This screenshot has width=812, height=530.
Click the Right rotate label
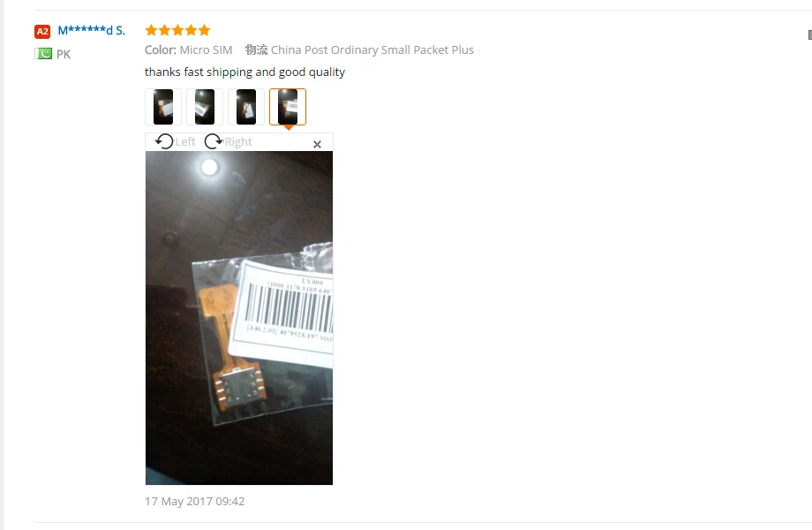(238, 142)
